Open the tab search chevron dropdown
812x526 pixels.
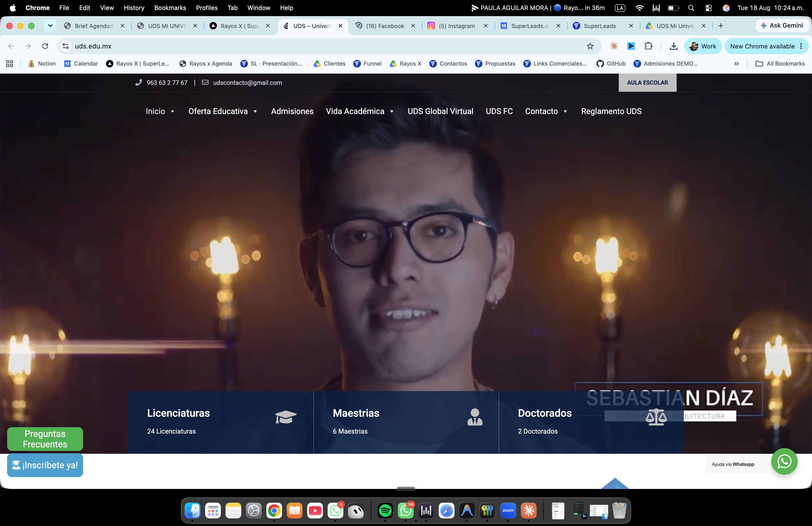pos(50,26)
